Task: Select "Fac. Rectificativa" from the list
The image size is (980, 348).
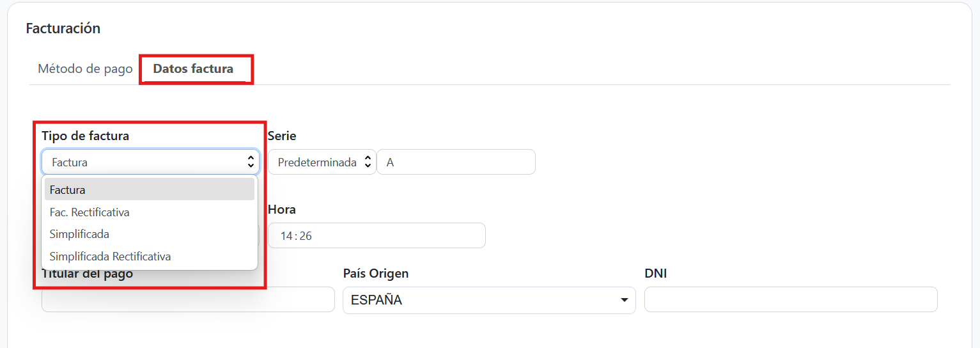Action: tap(89, 212)
